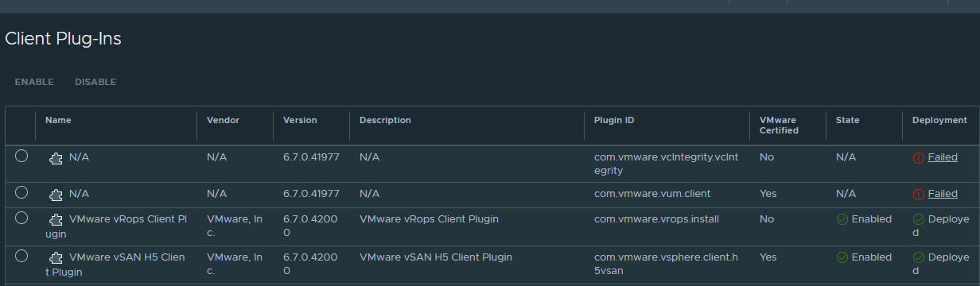Click red error icon in vcIntegrity Deployment cell
Screen dimensions: 980x286
click(918, 157)
